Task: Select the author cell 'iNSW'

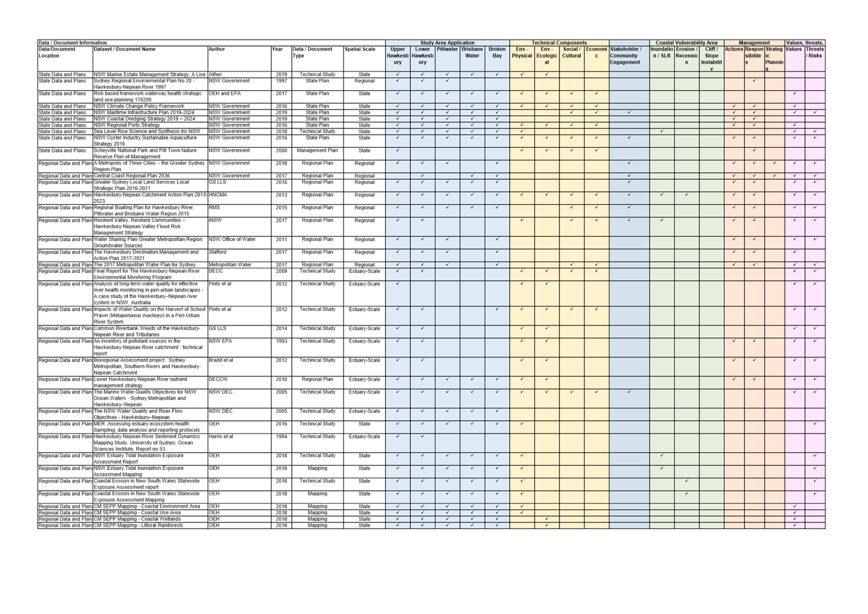Action: click(x=239, y=226)
